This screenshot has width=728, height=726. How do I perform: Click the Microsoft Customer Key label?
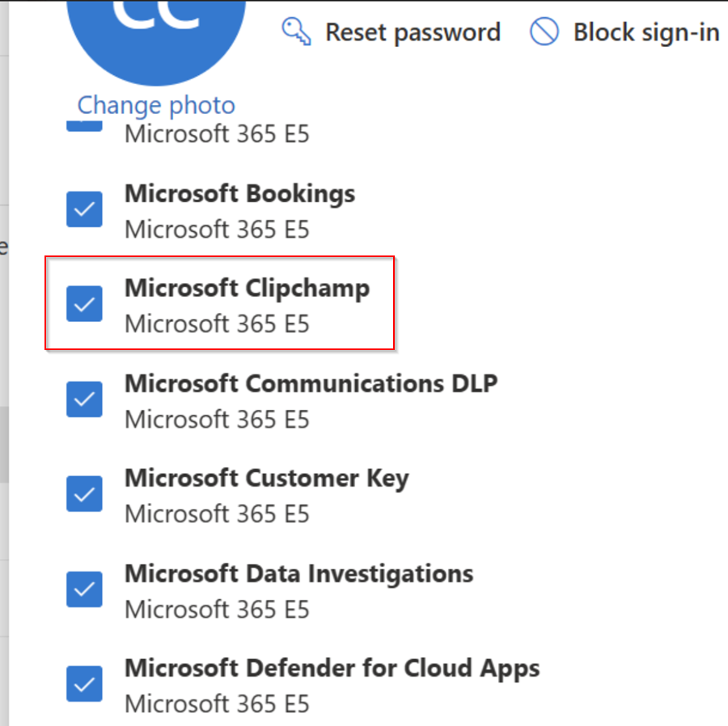pos(266,478)
